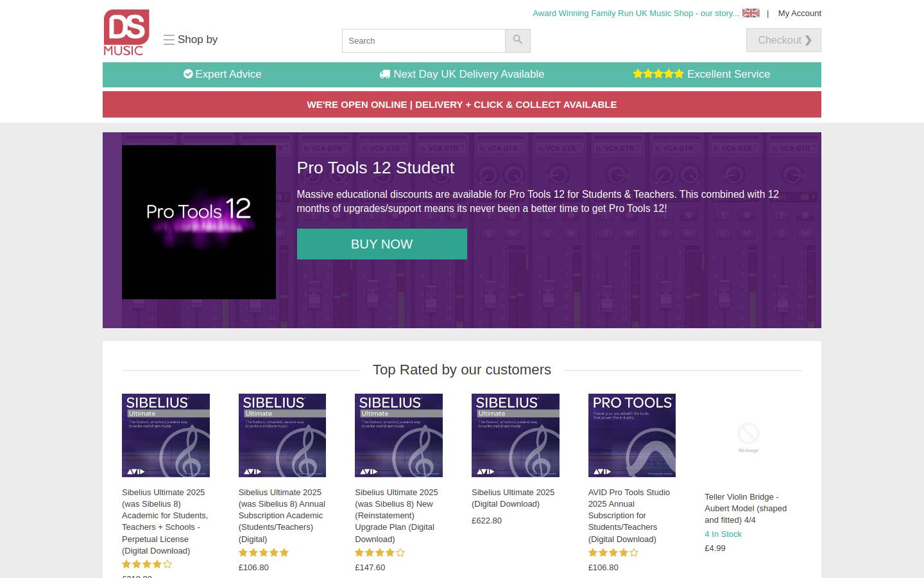This screenshot has height=578, width=924.
Task: Open Sibelius Annual Subscription Academic title link
Action: click(282, 516)
